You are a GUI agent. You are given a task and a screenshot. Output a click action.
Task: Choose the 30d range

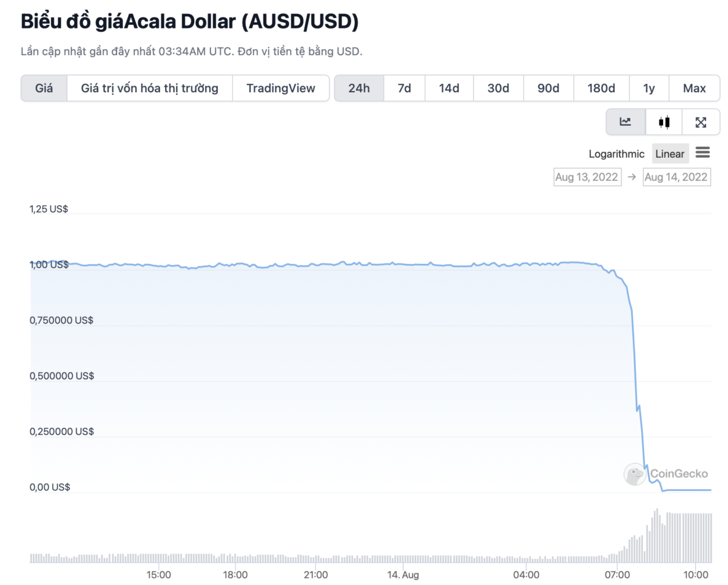(499, 88)
